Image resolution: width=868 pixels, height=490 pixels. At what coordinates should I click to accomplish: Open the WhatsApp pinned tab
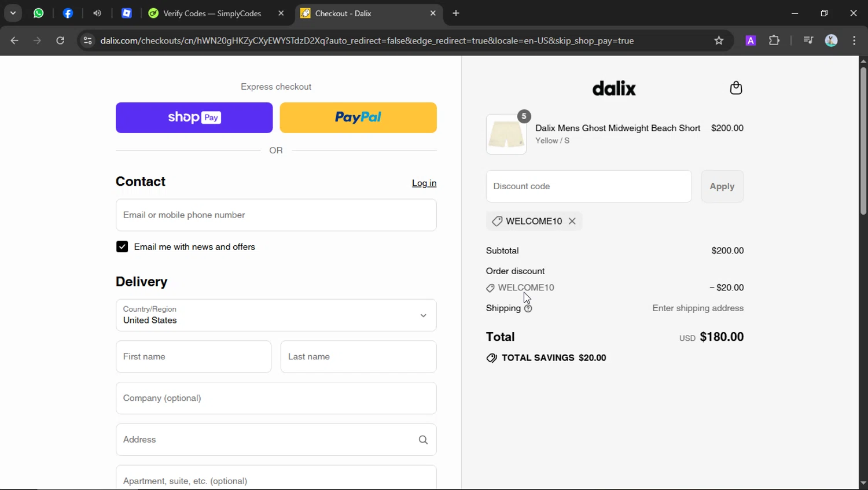[x=39, y=13]
